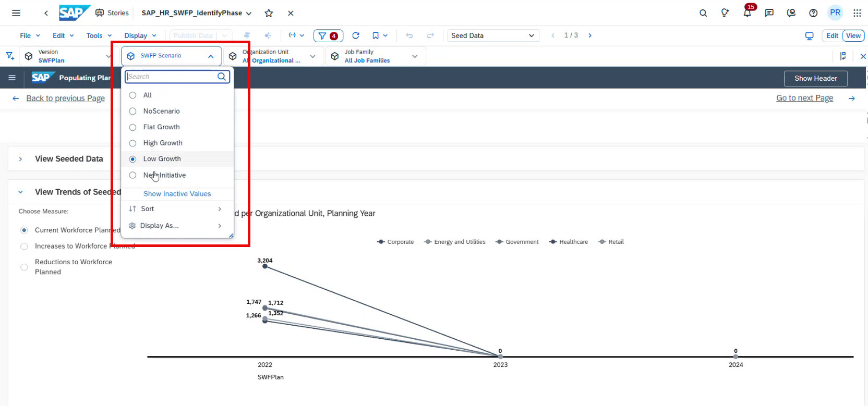This screenshot has height=406, width=868.
Task: Select the Flat Growth radio button
Action: click(x=133, y=127)
